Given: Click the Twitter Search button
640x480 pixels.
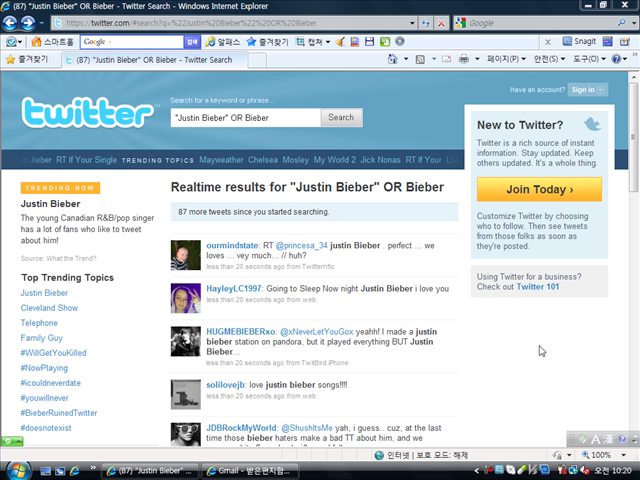Looking at the screenshot, I should [x=341, y=118].
